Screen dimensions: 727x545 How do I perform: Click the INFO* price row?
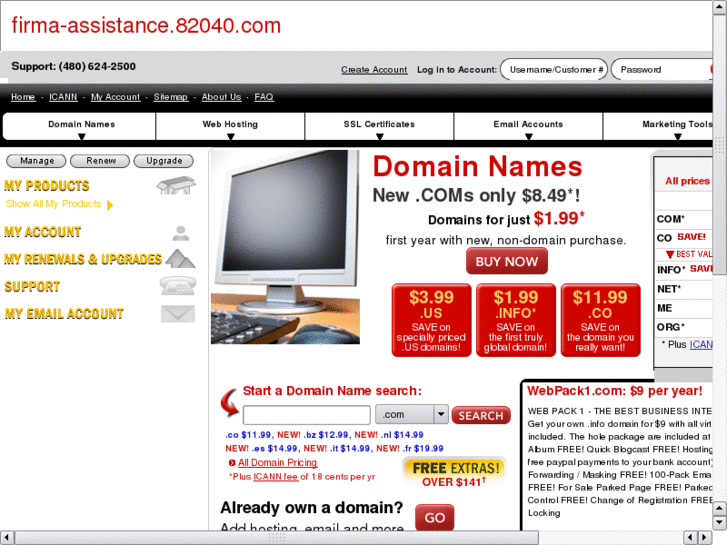tap(683, 269)
